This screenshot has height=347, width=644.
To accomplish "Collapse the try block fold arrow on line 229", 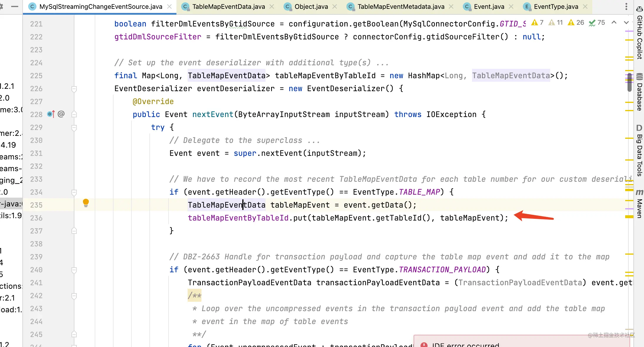I will 74,128.
